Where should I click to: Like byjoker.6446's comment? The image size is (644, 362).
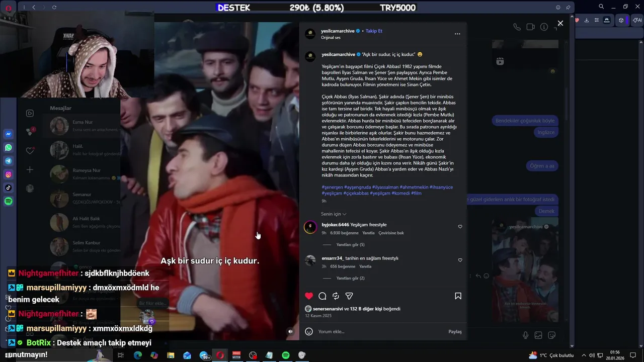tap(460, 227)
